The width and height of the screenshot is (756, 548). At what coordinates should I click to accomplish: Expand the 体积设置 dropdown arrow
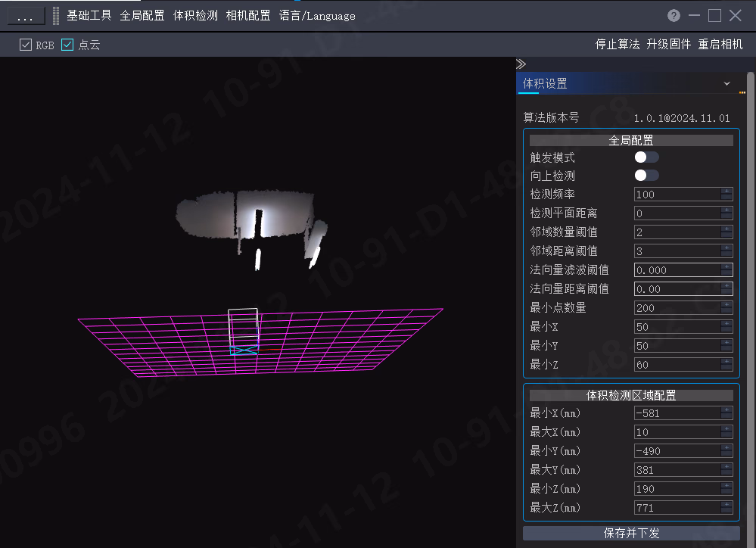(726, 83)
